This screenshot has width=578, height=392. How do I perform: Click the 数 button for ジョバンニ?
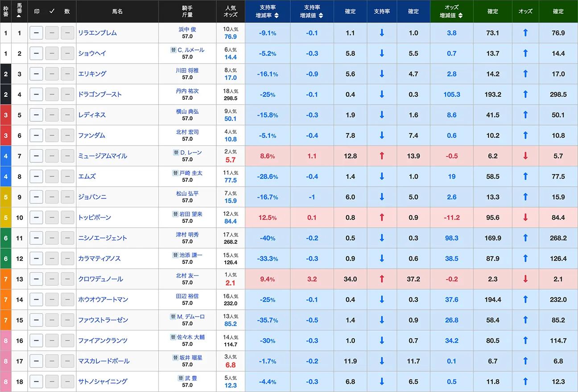pyautogui.click(x=67, y=197)
